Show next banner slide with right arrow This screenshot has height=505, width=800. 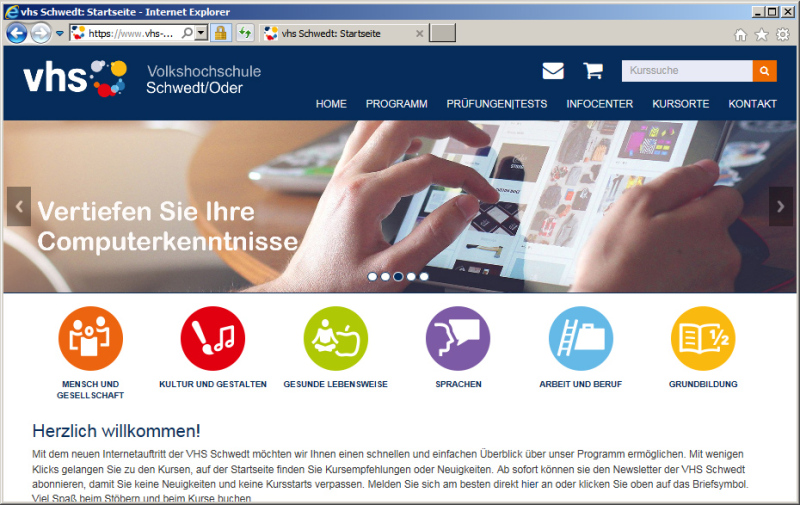click(x=780, y=206)
